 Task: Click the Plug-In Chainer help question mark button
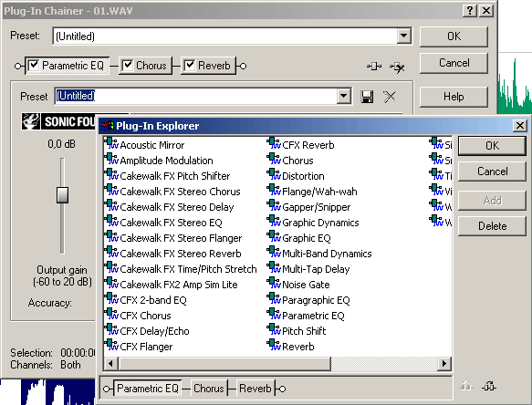pos(470,11)
